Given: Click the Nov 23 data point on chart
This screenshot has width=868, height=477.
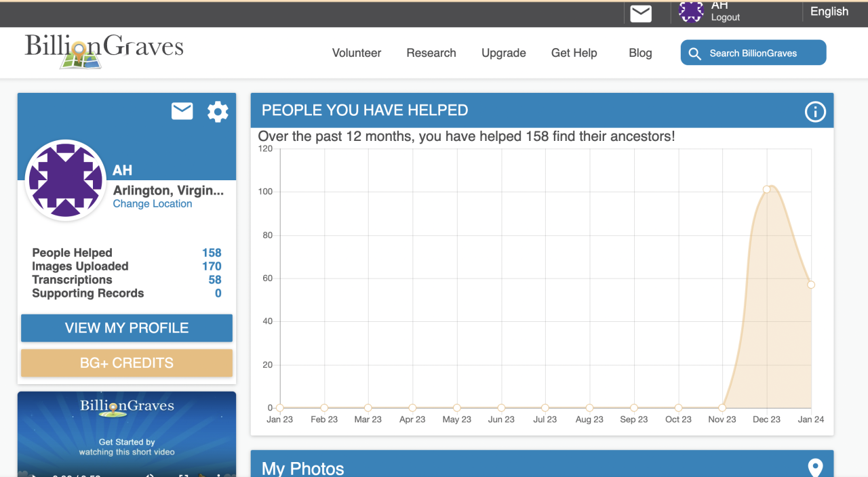Looking at the screenshot, I should (x=722, y=408).
